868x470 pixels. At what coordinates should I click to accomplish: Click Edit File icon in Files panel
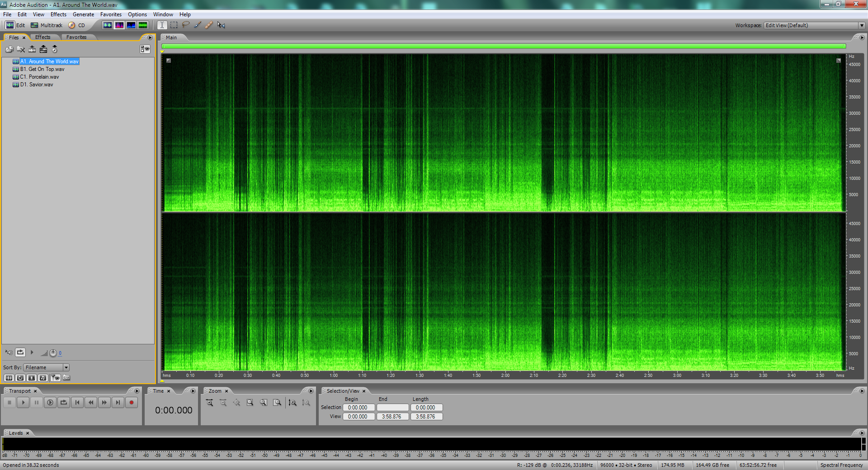coord(32,49)
